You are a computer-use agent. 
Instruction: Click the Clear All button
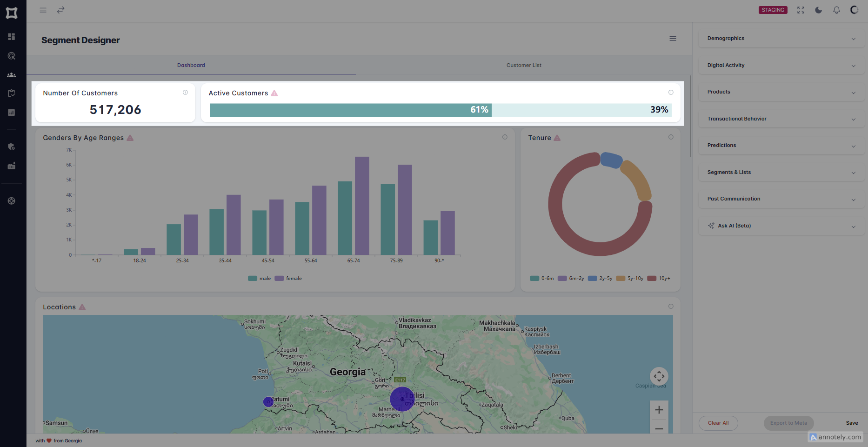pyautogui.click(x=718, y=423)
